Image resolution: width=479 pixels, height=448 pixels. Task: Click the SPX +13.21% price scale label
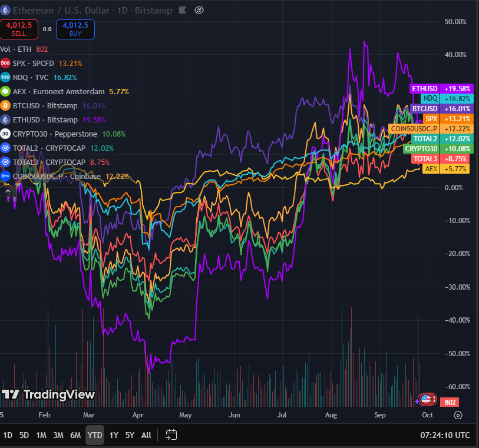tap(448, 119)
